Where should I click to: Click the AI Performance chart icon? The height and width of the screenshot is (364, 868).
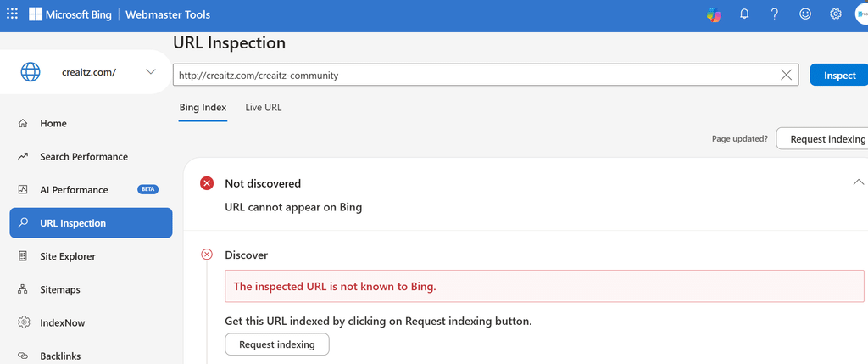23,189
